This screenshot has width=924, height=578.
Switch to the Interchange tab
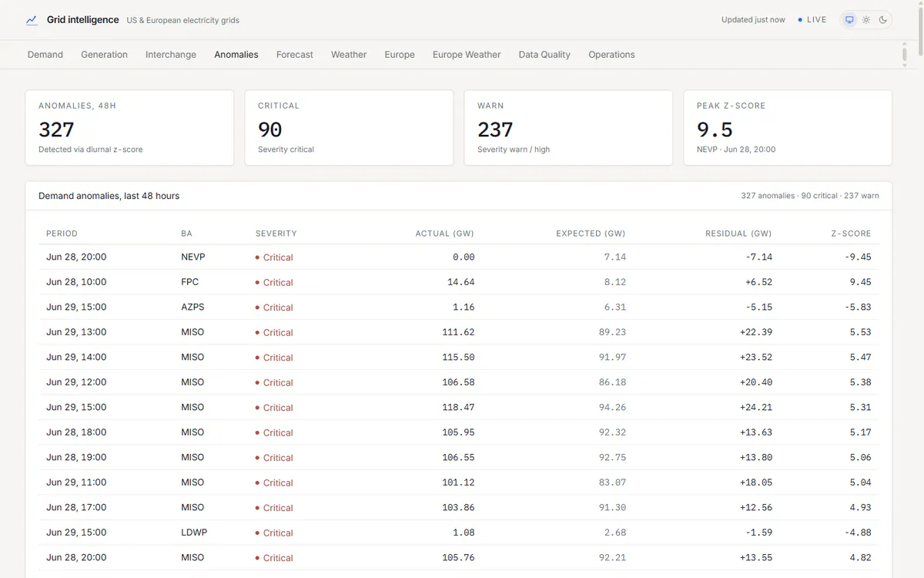click(171, 55)
